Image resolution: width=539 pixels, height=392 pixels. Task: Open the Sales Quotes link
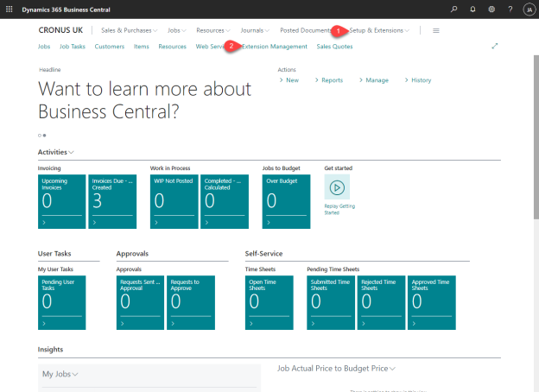[x=334, y=47]
